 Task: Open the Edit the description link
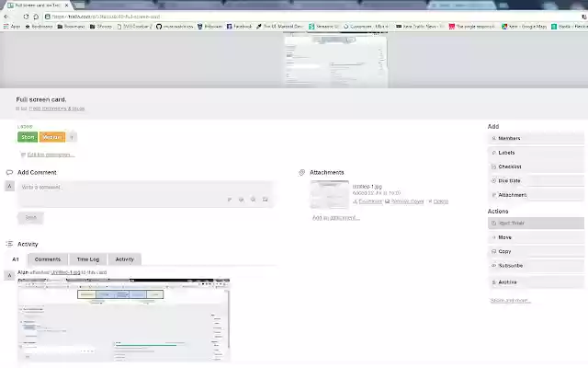(x=51, y=155)
